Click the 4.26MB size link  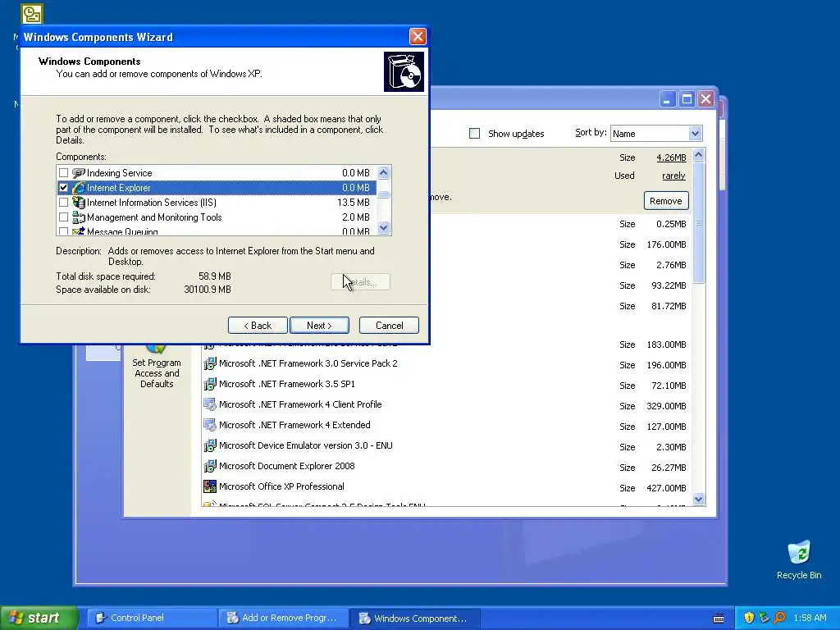tap(671, 157)
